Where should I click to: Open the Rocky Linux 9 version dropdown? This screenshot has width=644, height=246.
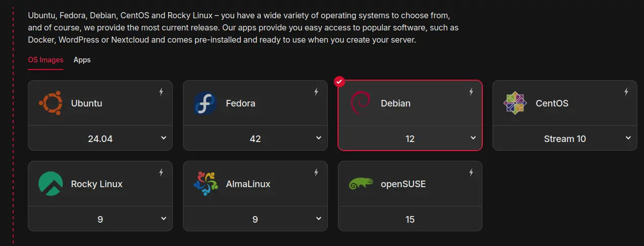pyautogui.click(x=100, y=219)
